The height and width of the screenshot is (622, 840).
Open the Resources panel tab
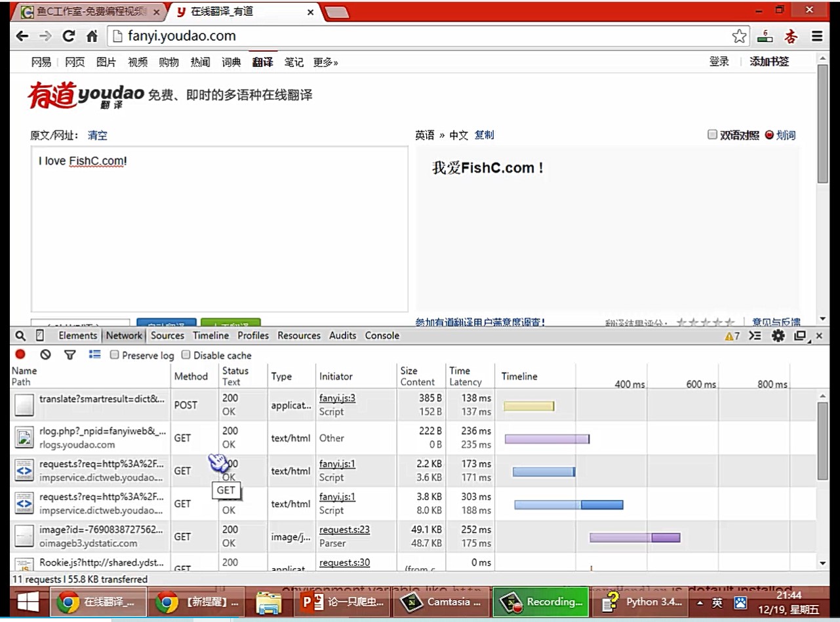[x=299, y=335]
